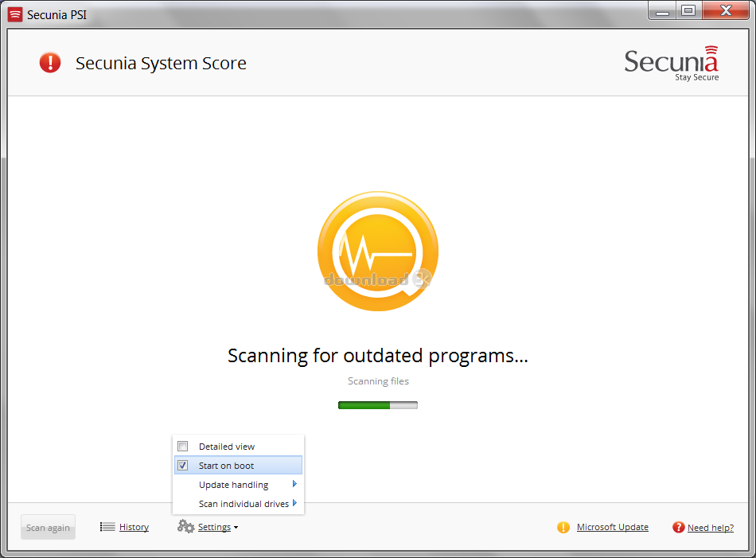Click the Scanning for outdated programs heading
This screenshot has width=756, height=558.
[378, 356]
